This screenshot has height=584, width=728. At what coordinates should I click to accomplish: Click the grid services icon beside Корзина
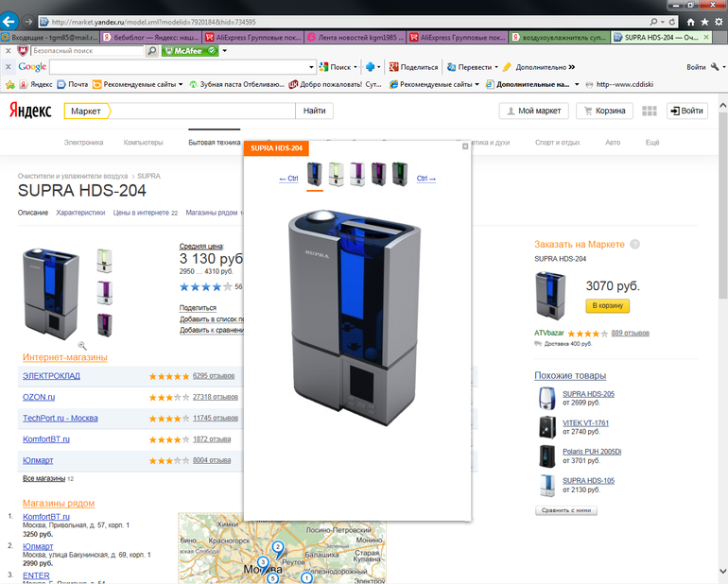pyautogui.click(x=649, y=111)
